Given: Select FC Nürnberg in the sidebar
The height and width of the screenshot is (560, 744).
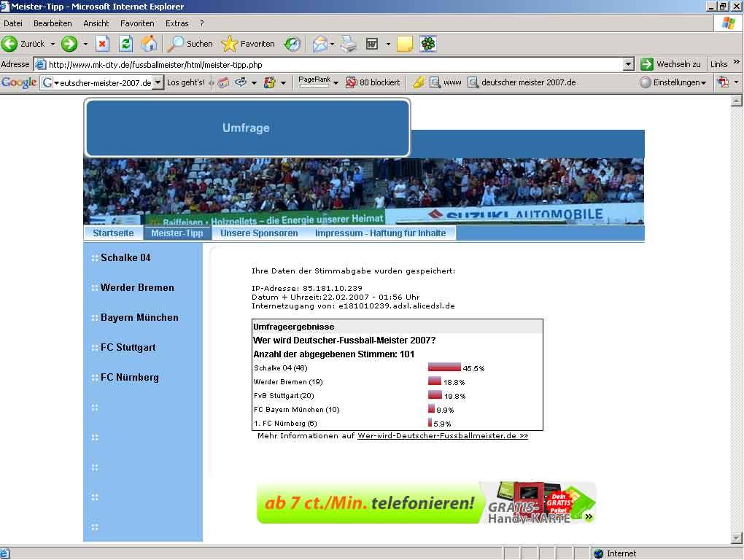Looking at the screenshot, I should tap(130, 377).
